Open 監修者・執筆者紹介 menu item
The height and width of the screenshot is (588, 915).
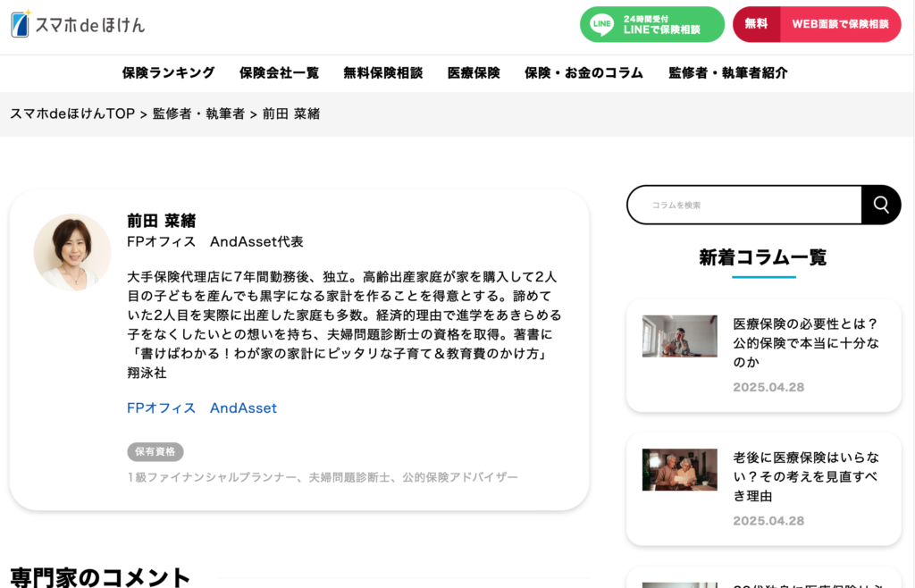pos(727,73)
